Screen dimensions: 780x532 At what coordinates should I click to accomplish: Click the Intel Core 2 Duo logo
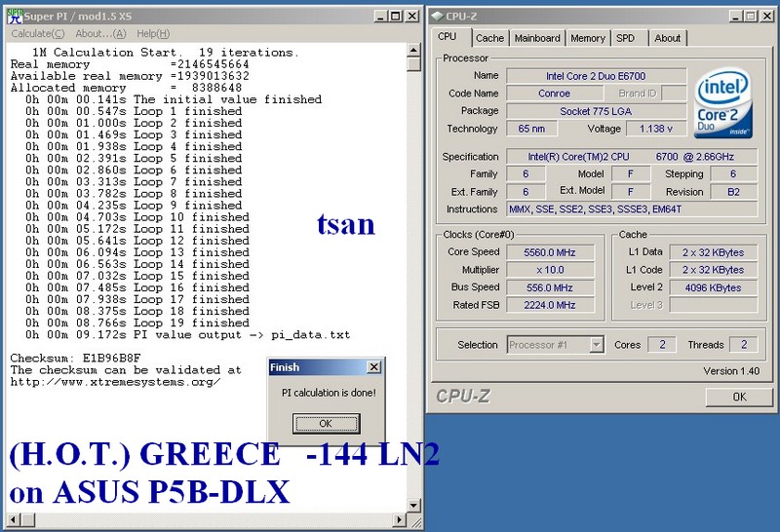pyautogui.click(x=724, y=105)
